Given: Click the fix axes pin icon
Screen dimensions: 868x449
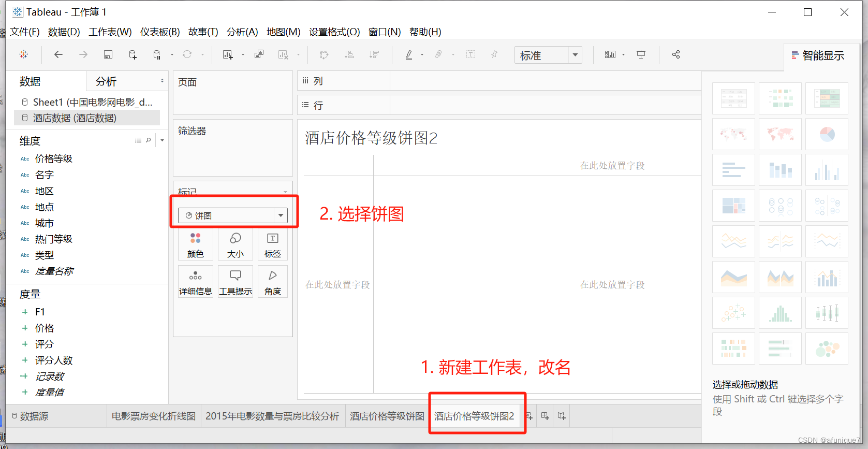Looking at the screenshot, I should click(x=494, y=54).
